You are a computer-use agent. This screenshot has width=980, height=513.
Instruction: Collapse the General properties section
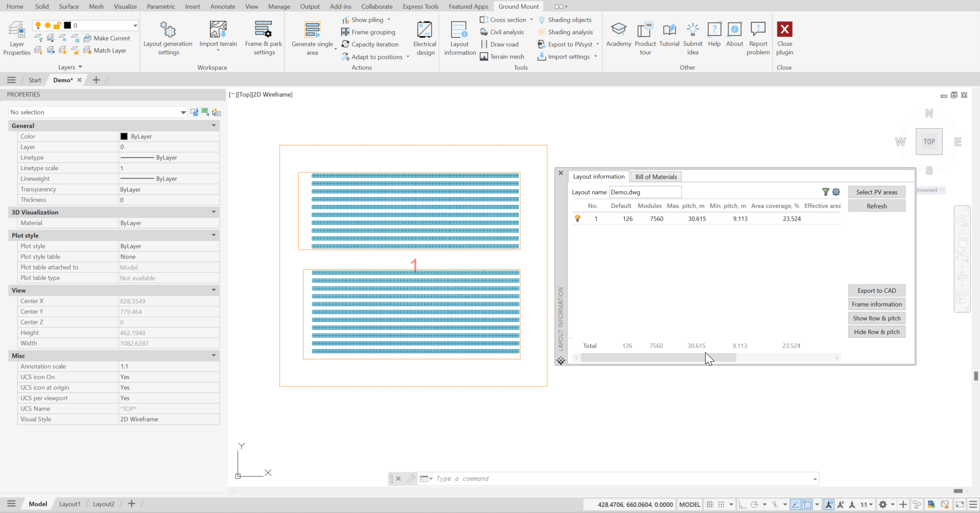point(214,126)
